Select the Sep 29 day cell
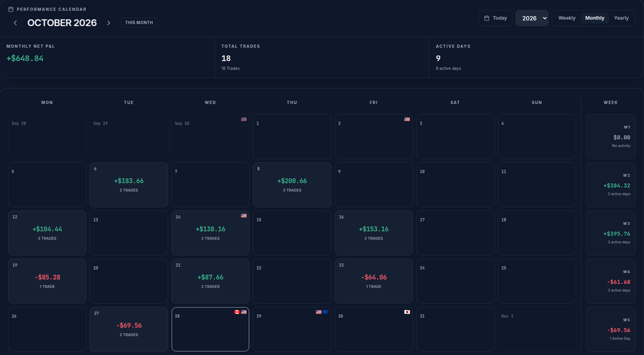Image resolution: width=644 pixels, height=355 pixels. coord(129,136)
